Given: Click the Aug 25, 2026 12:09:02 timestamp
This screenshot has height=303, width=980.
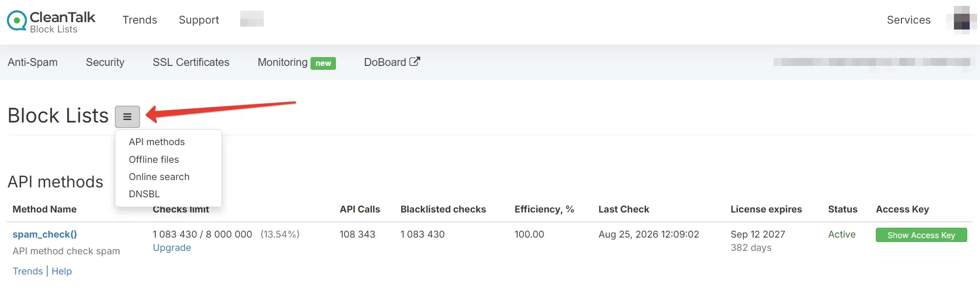Looking at the screenshot, I should point(648,234).
